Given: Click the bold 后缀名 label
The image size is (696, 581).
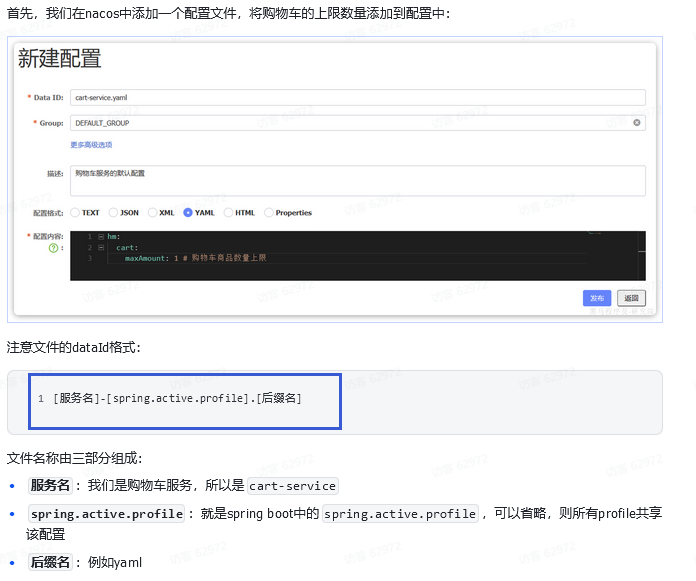Looking at the screenshot, I should tap(50, 562).
